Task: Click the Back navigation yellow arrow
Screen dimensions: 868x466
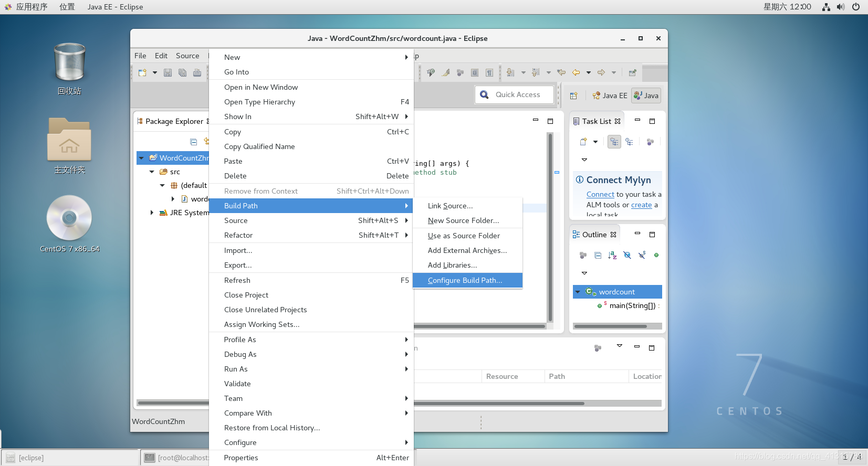Action: pos(576,72)
